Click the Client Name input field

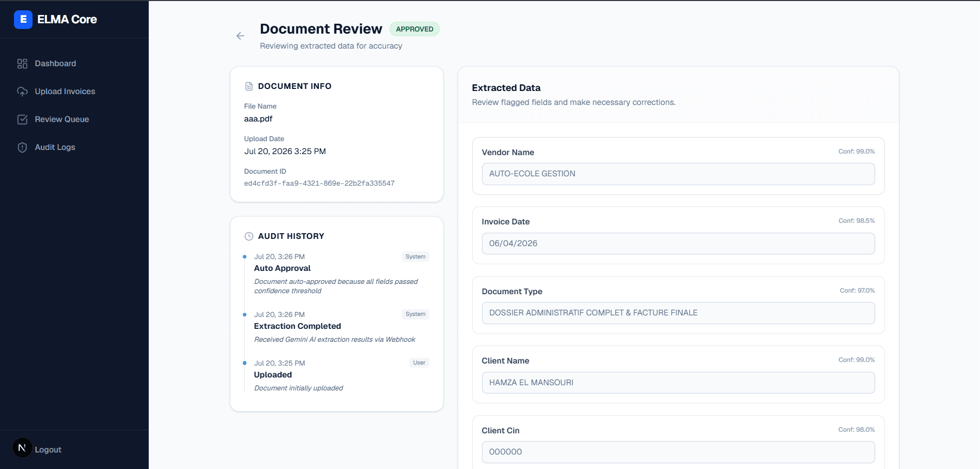(678, 383)
